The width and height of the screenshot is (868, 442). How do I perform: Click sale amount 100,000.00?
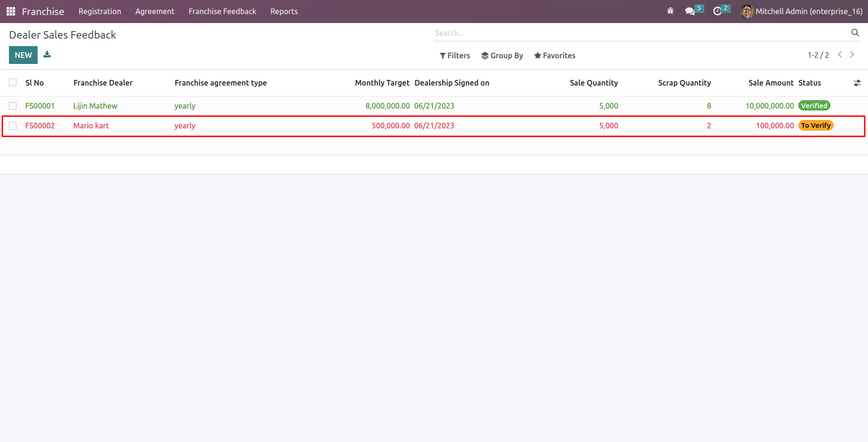point(775,126)
